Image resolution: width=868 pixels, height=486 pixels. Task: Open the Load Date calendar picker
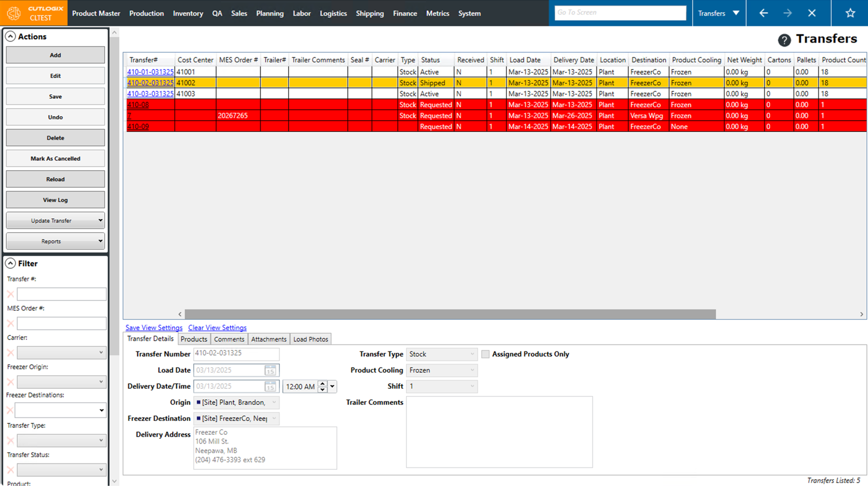tap(270, 370)
